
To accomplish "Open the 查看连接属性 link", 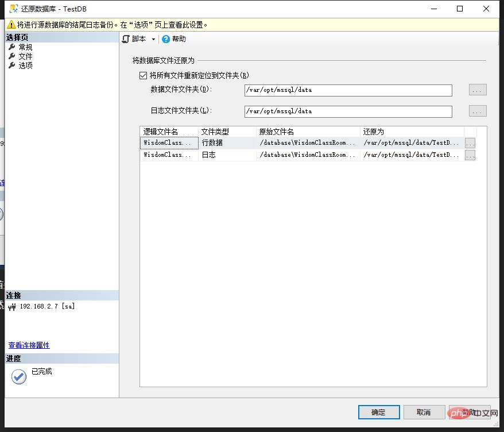I will pyautogui.click(x=29, y=345).
